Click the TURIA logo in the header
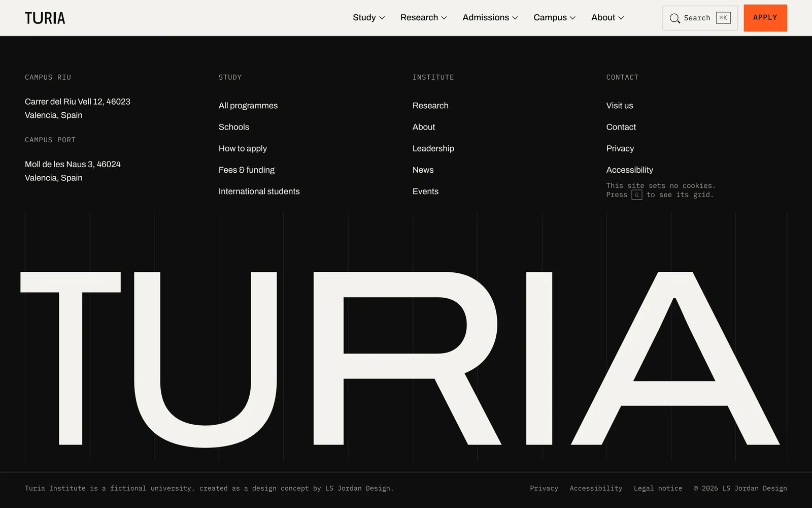Screen dimensions: 812x508 45,18
